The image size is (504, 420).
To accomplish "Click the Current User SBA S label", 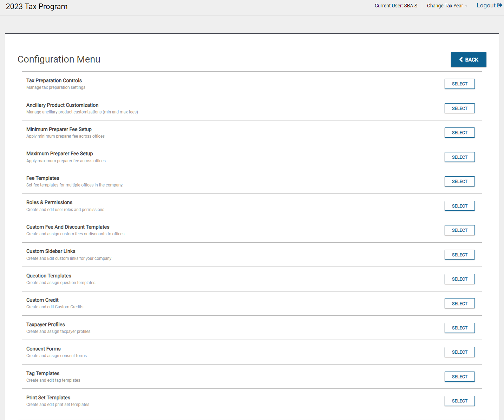I will pyautogui.click(x=396, y=6).
